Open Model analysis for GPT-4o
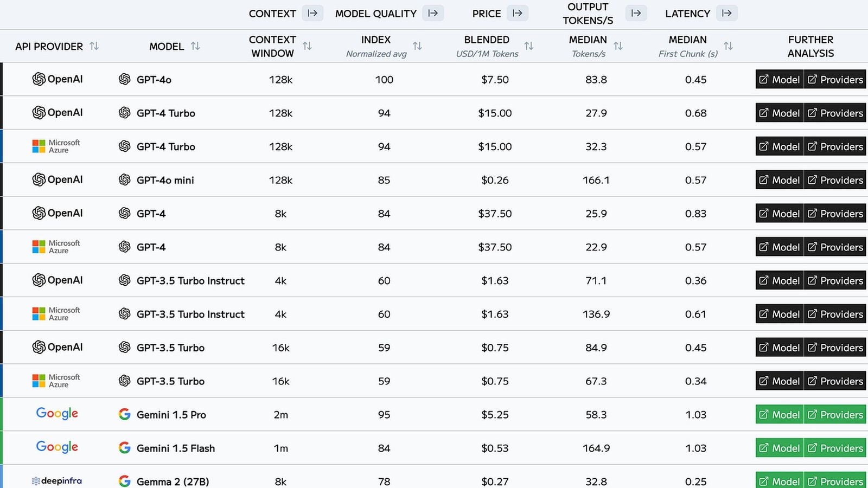This screenshot has height=488, width=868. [779, 79]
